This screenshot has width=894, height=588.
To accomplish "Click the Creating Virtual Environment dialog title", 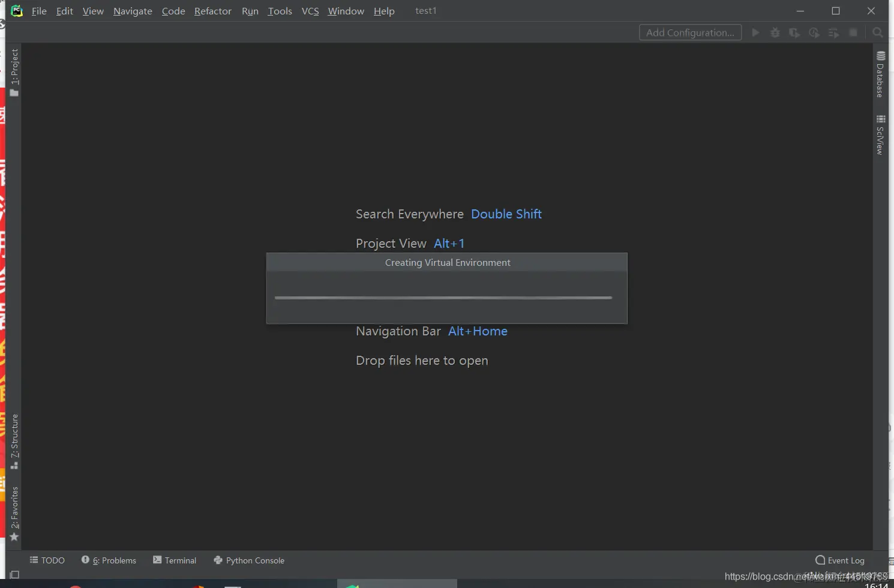I will (448, 262).
